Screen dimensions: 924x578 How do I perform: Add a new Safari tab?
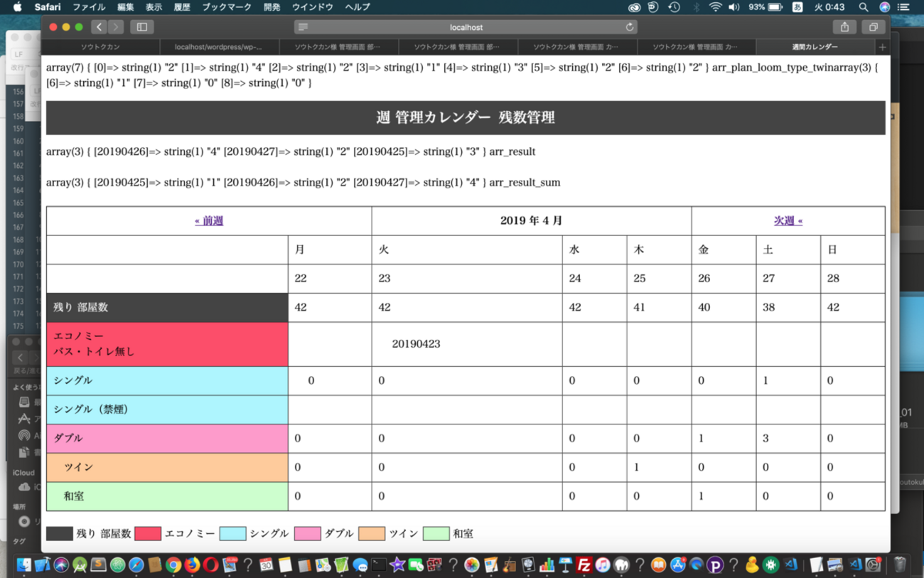pyautogui.click(x=882, y=47)
